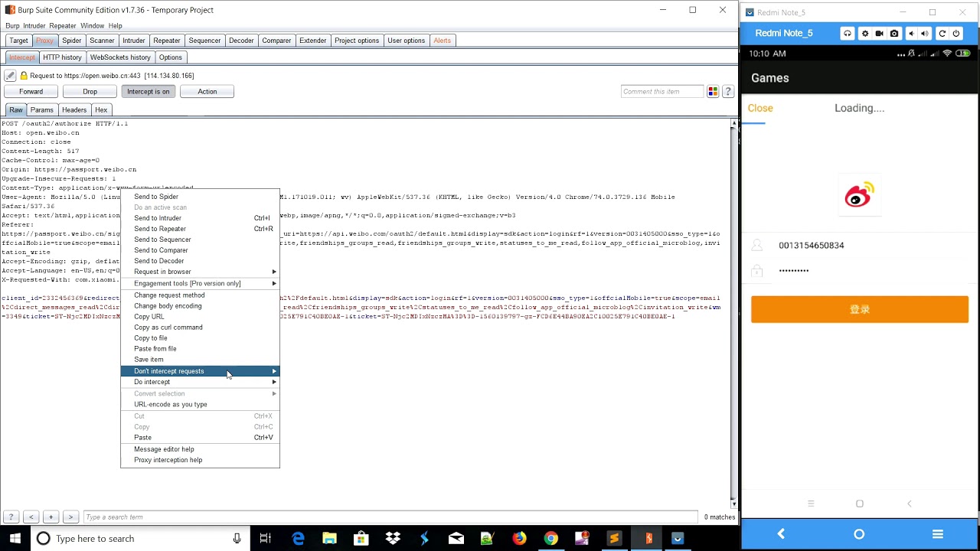This screenshot has height=551, width=980.
Task: Tap Close on the phone login page
Action: tap(760, 108)
